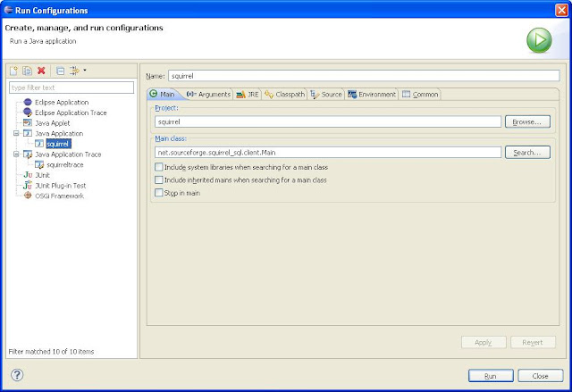Click the Eclipse Application icon
Image resolution: width=572 pixels, height=392 pixels.
(28, 102)
